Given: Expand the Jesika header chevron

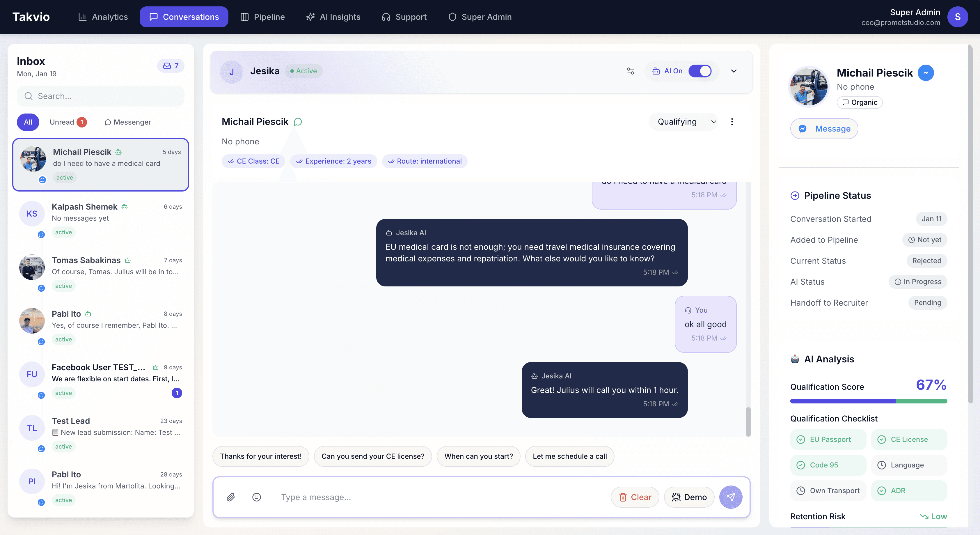Looking at the screenshot, I should tap(734, 71).
